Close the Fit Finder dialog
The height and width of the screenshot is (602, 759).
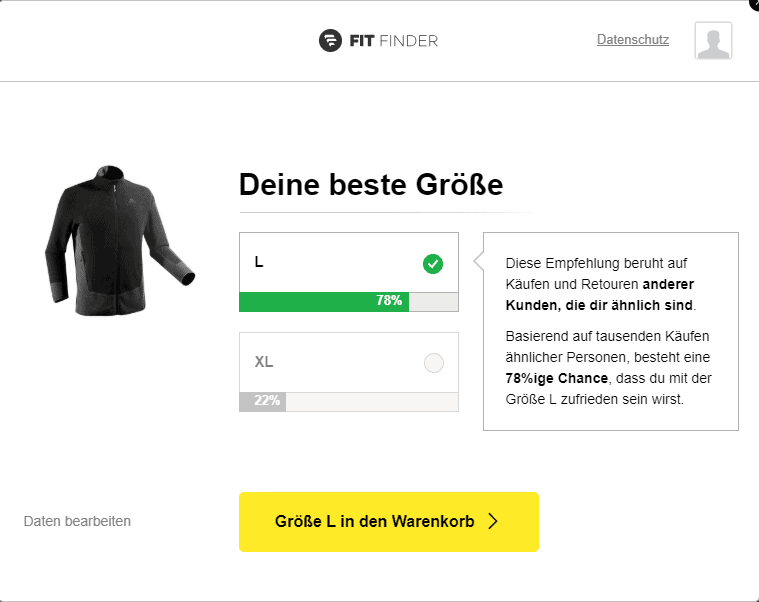tap(754, 3)
